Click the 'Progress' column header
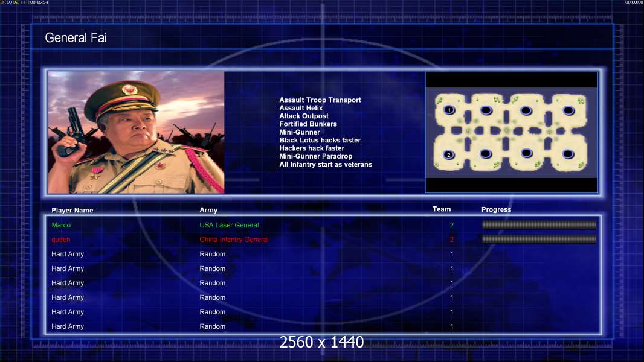This screenshot has width=644, height=362. [x=496, y=209]
